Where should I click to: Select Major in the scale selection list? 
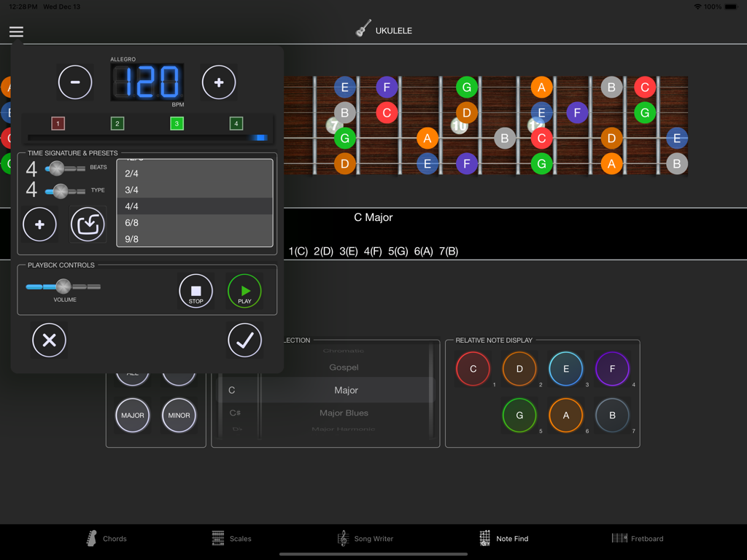coord(346,390)
